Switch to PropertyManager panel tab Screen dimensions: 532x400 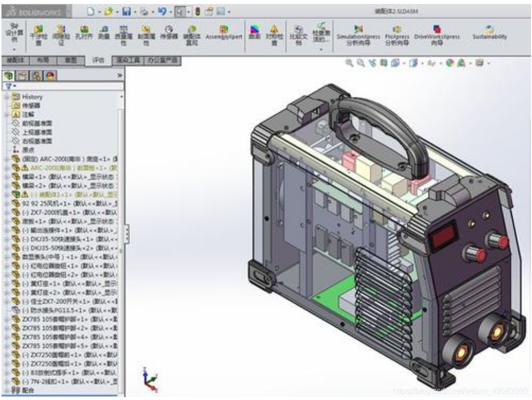pos(23,76)
